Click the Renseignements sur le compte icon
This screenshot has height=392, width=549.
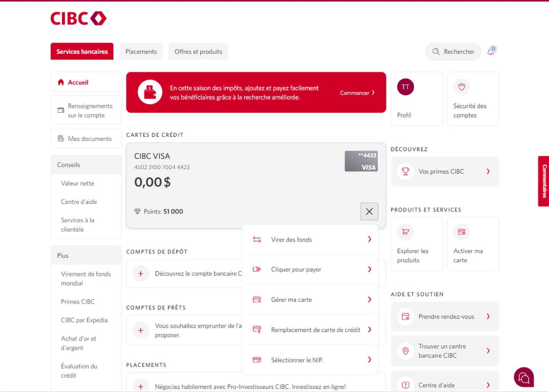pos(61,110)
